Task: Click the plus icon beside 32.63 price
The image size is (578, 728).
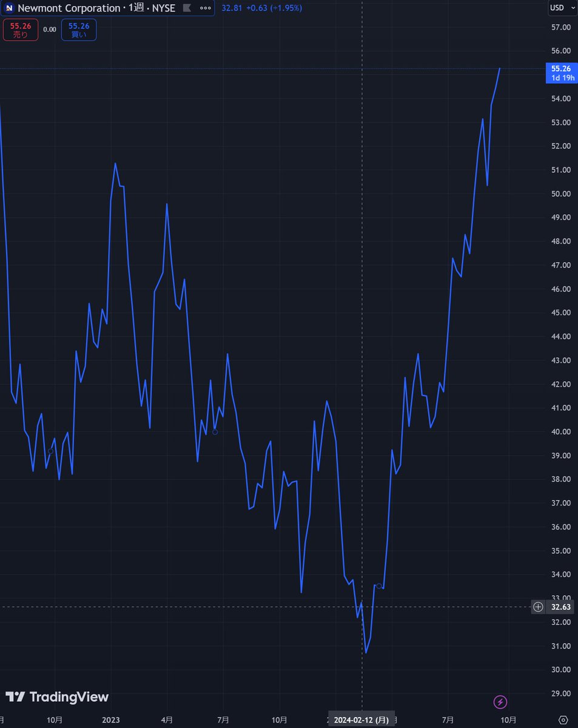Action: (538, 607)
